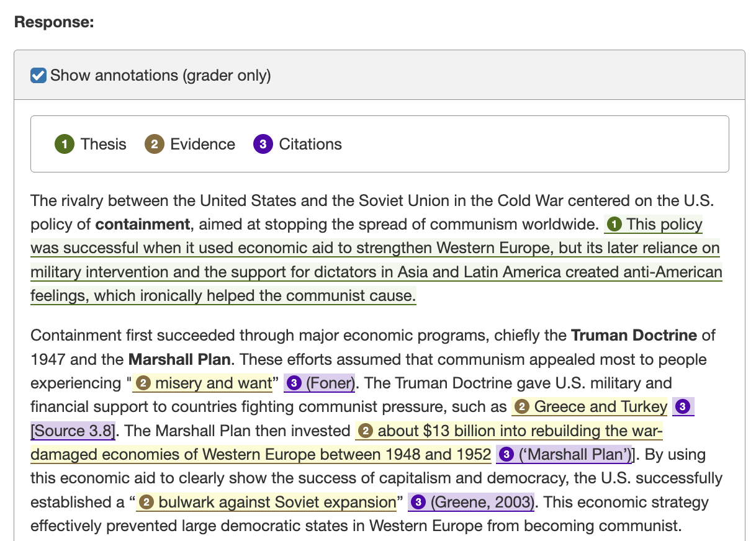Click the thesis marker before "This policy"
756x541 pixels.
614,225
